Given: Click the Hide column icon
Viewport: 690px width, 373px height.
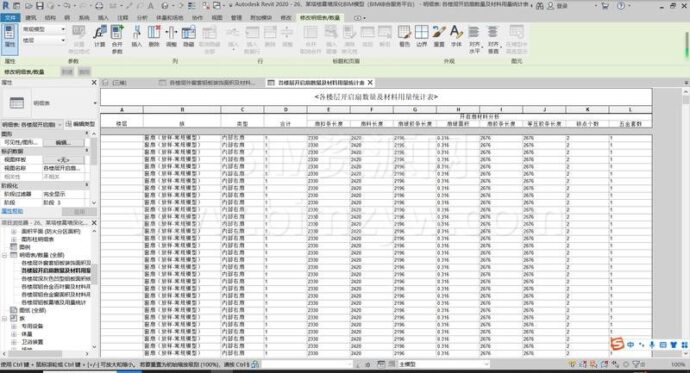Looking at the screenshot, I should tap(188, 36).
